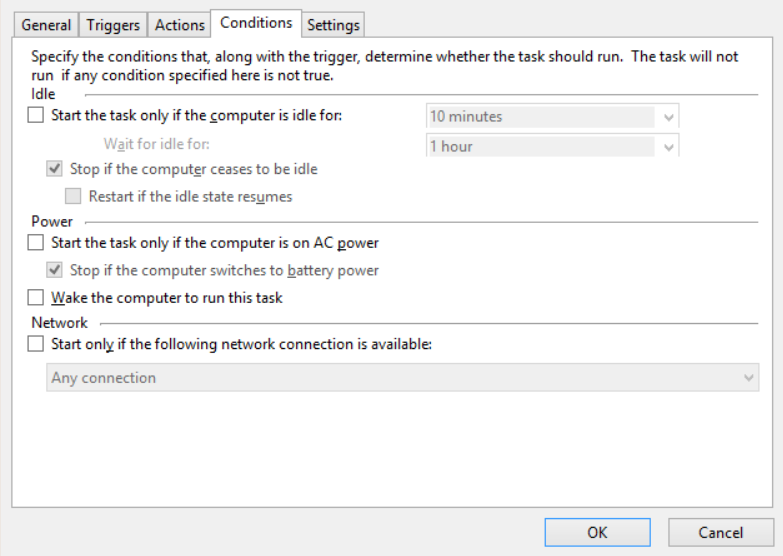Image resolution: width=783 pixels, height=556 pixels.
Task: Dismiss the dialog with Cancel
Action: tap(721, 533)
